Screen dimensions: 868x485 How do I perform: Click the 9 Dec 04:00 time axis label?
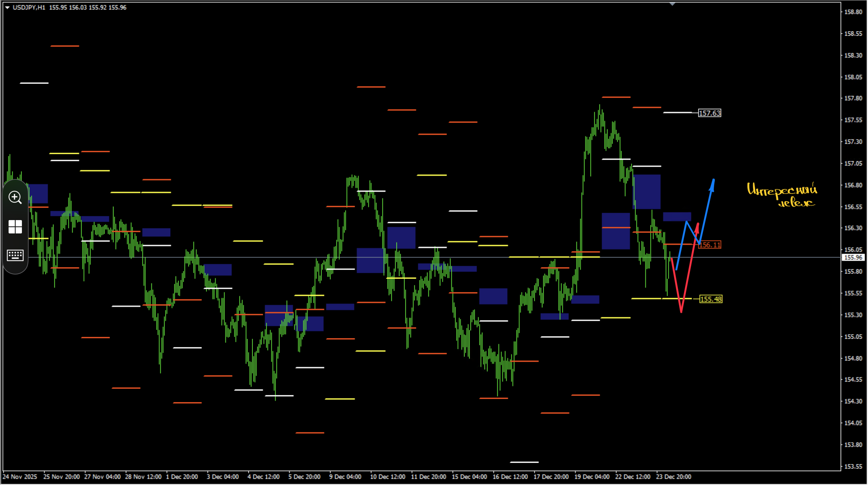345,476
